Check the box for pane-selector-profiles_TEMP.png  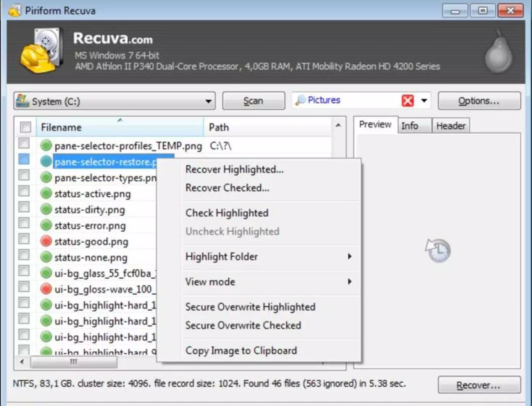24,144
